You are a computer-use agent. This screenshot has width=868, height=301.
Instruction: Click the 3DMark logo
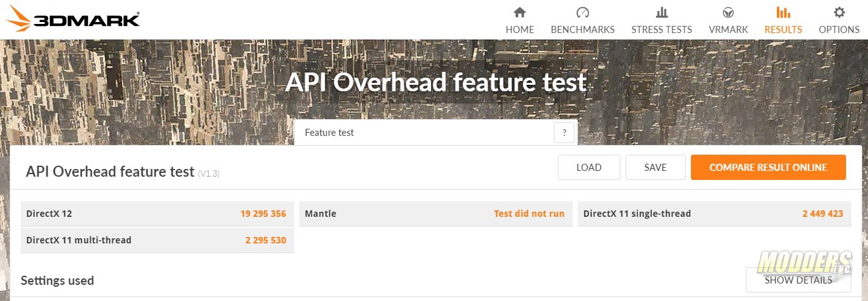[72, 18]
